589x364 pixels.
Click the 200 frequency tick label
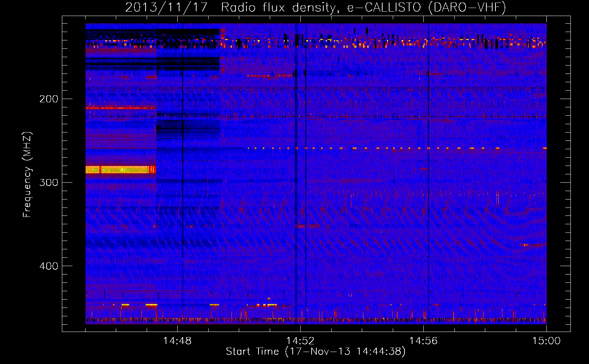[x=49, y=99]
